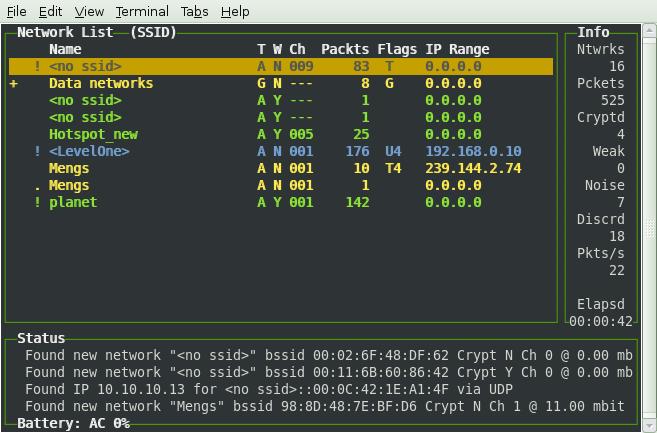Select the planet network entry
The height and width of the screenshot is (433, 657).
tap(73, 203)
